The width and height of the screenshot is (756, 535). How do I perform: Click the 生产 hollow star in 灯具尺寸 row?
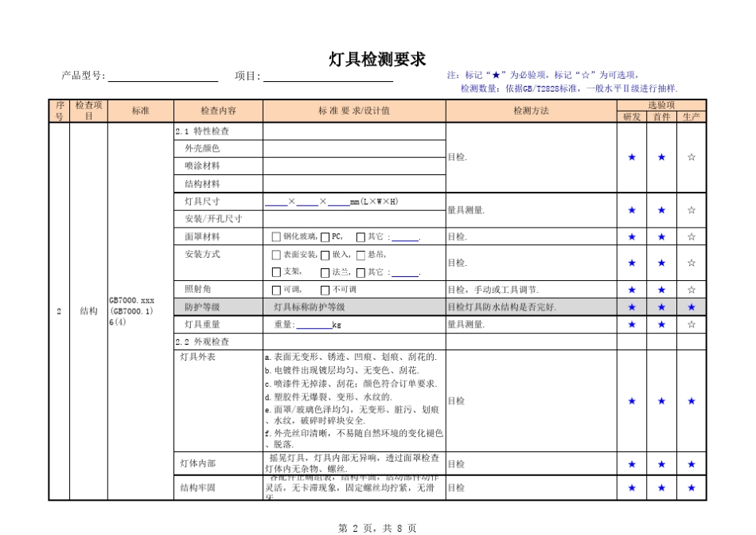(x=692, y=210)
